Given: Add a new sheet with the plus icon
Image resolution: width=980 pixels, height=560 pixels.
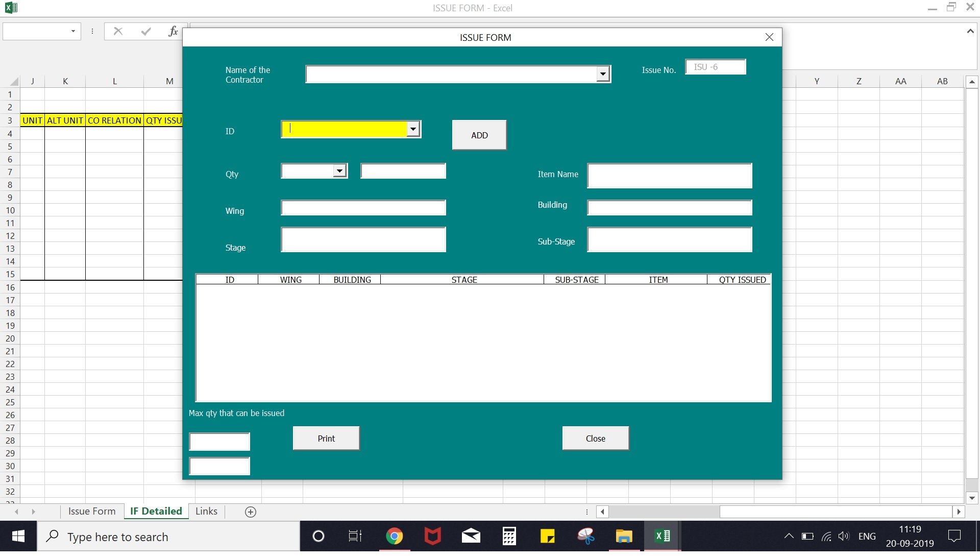Looking at the screenshot, I should (x=251, y=512).
